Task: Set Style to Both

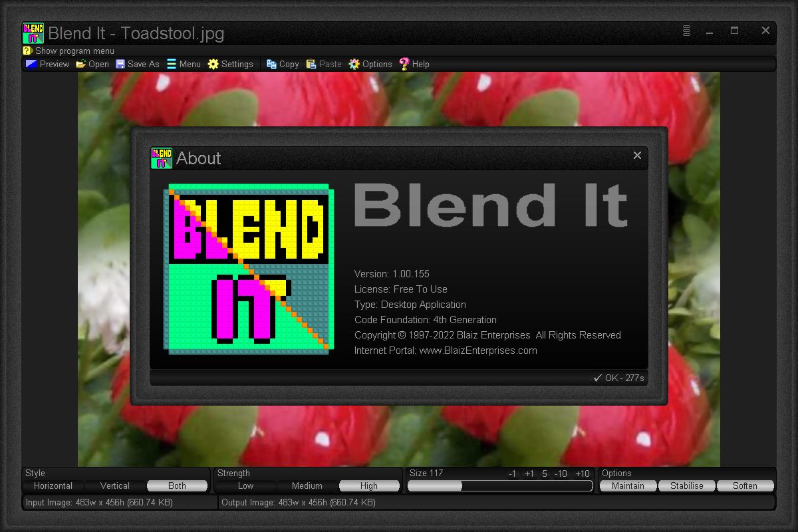Action: [x=178, y=485]
